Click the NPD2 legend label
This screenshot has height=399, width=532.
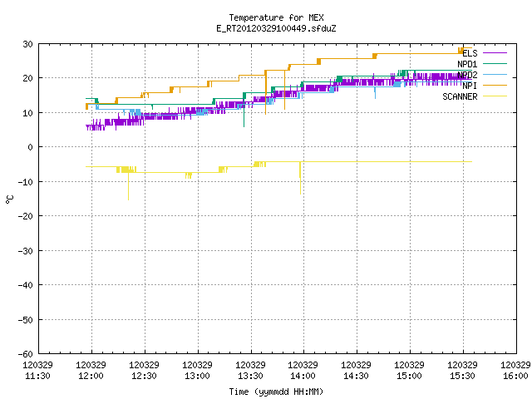(467, 75)
